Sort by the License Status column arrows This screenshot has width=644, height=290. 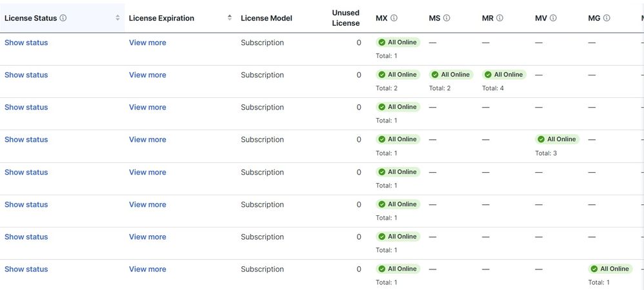(x=117, y=18)
